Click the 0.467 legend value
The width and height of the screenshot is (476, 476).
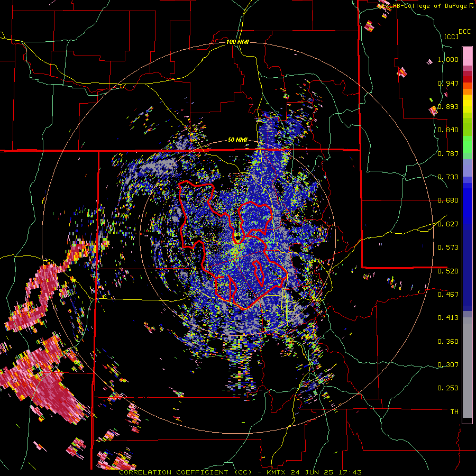(x=448, y=295)
